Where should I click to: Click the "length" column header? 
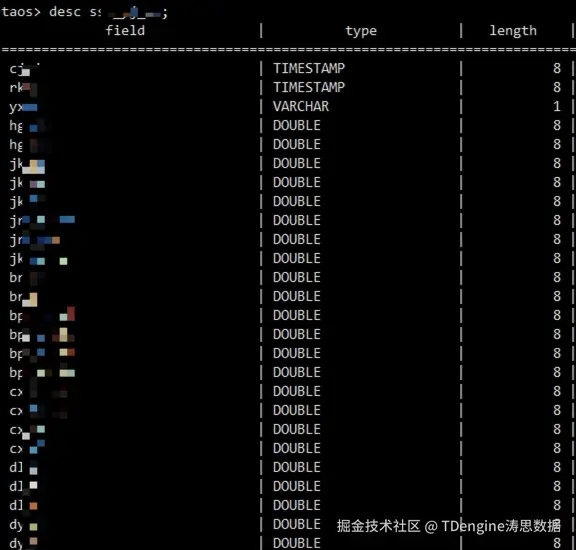[513, 31]
